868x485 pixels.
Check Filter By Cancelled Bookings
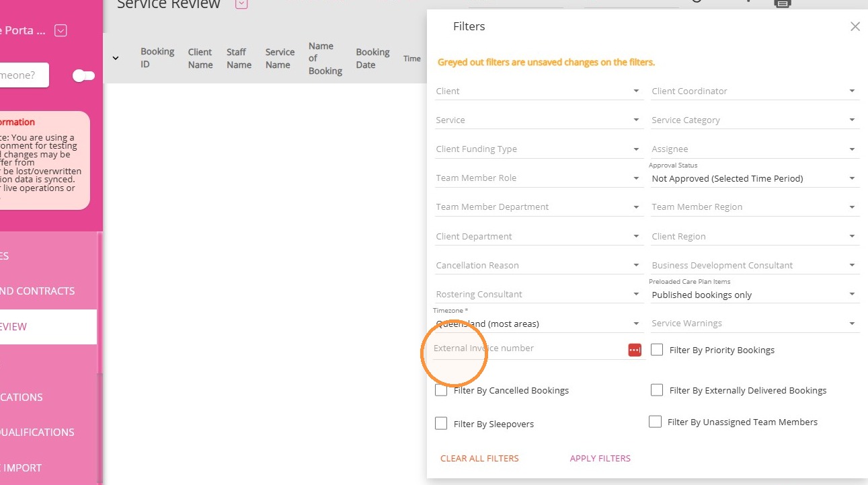tap(441, 390)
